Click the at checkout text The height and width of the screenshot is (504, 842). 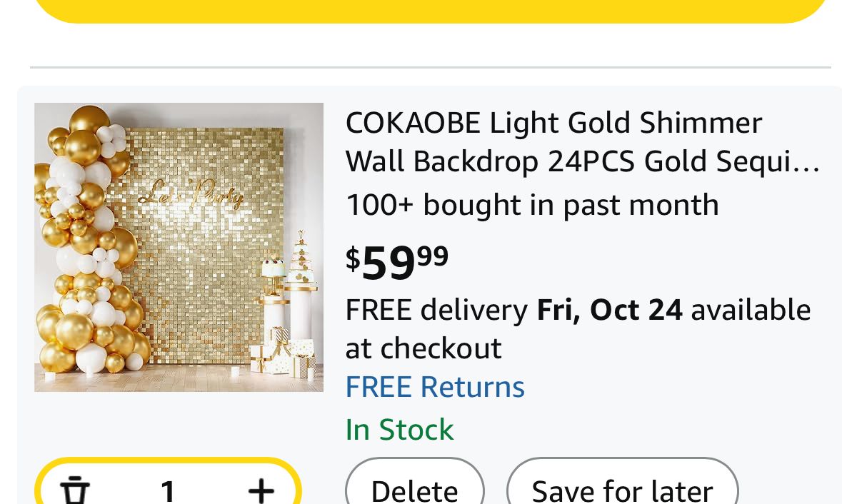423,348
